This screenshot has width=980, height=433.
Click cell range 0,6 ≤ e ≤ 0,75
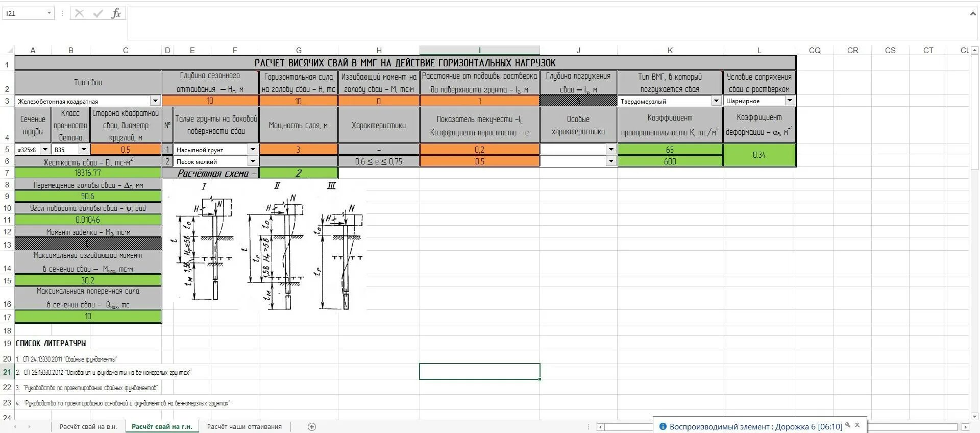tap(379, 161)
